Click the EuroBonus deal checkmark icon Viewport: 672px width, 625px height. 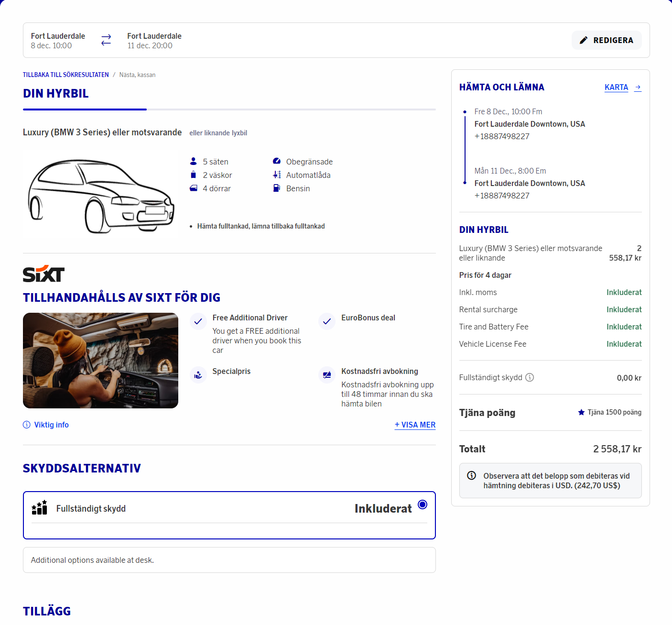[327, 321]
